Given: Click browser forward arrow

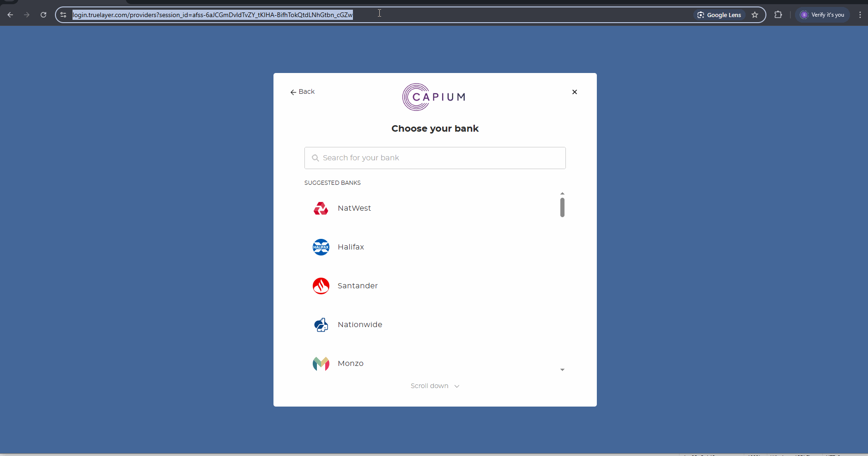Looking at the screenshot, I should 27,15.
